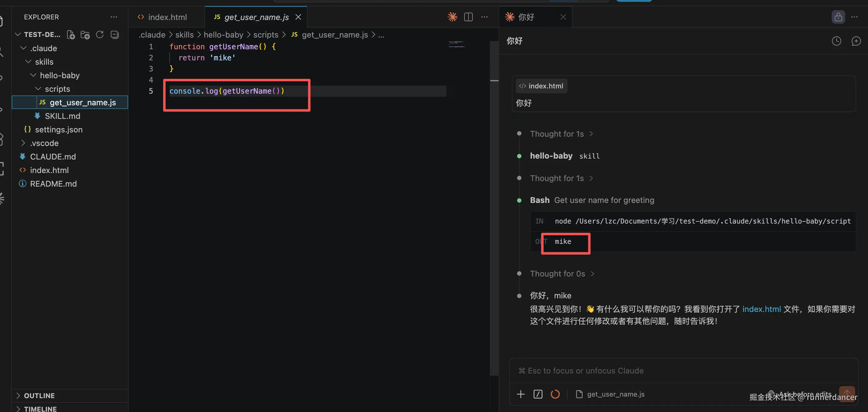Click line 2 return 'mike' code
The width and height of the screenshot is (868, 412).
pos(207,58)
